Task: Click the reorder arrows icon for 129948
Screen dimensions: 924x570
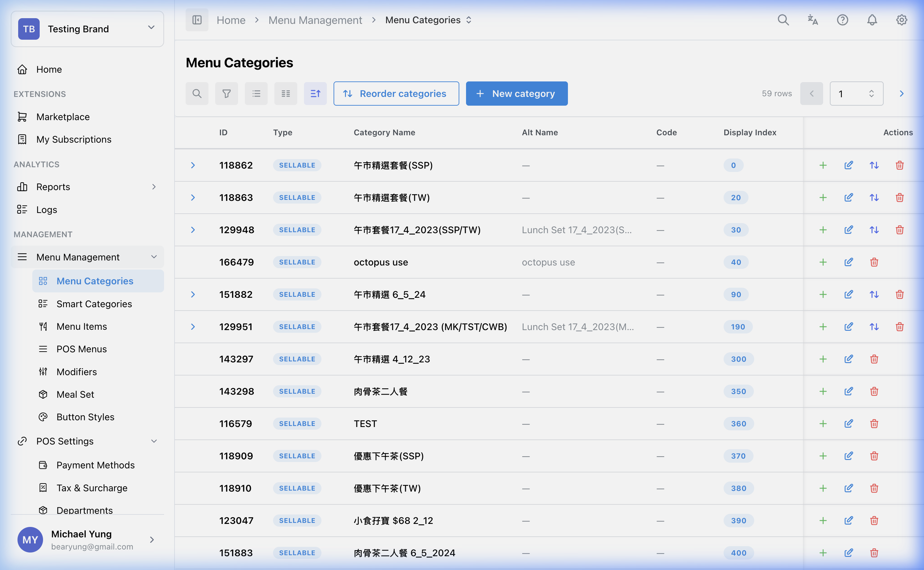Action: [874, 229]
